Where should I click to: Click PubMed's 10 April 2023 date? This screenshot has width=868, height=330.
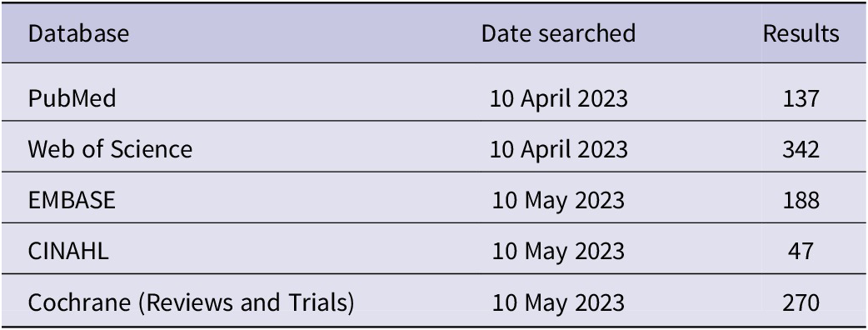click(x=559, y=100)
